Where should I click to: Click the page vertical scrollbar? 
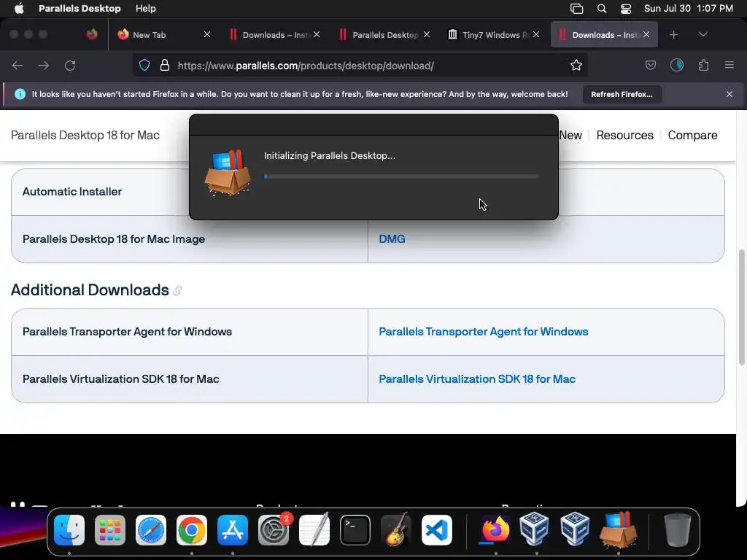coord(741,307)
